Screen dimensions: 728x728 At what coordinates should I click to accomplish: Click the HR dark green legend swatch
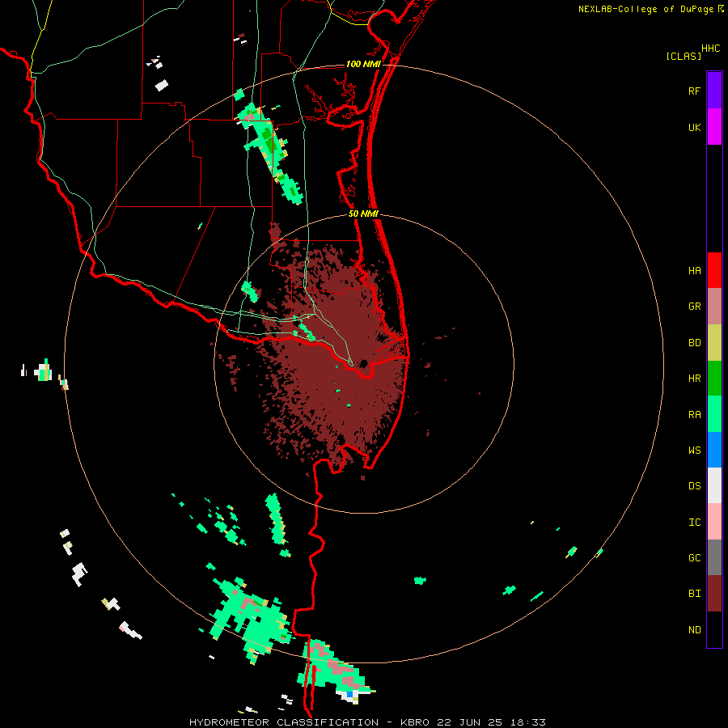714,378
